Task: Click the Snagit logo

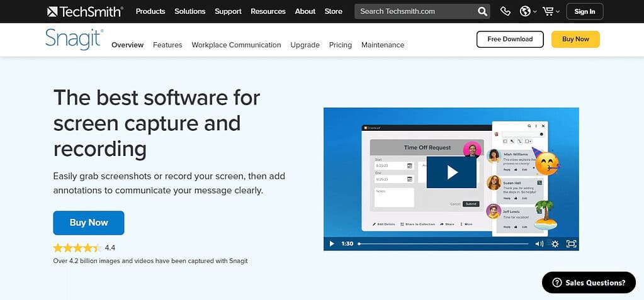Action: point(74,40)
